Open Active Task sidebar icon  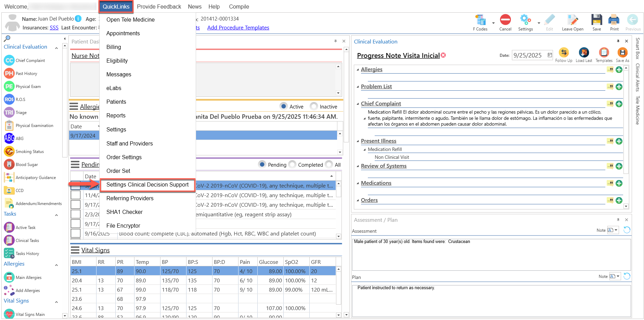coord(9,228)
